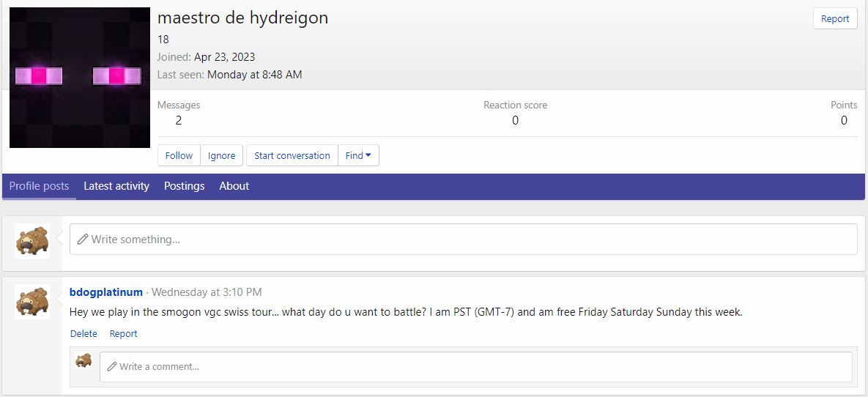Switch to the Latest activity tab
Image resolution: width=868 pixels, height=397 pixels.
[116, 186]
